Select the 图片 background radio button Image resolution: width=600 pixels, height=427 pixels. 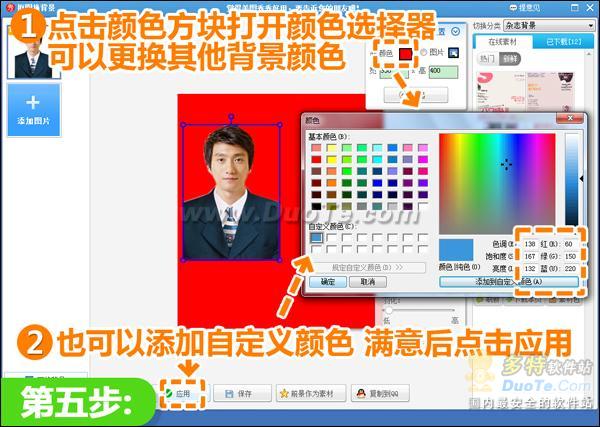424,53
